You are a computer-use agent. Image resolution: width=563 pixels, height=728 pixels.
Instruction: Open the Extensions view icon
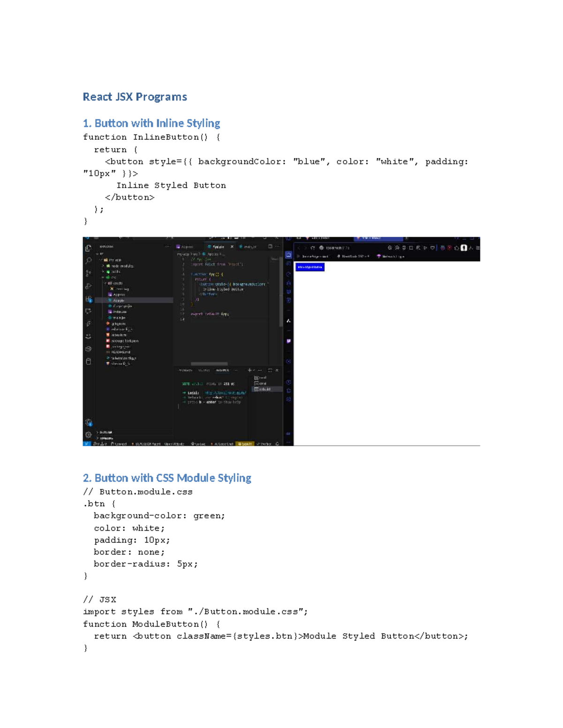click(x=88, y=299)
